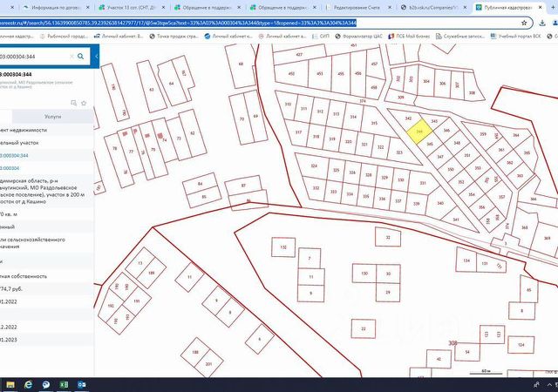Open the 'Услуги' tab in the parcel card

point(52,117)
